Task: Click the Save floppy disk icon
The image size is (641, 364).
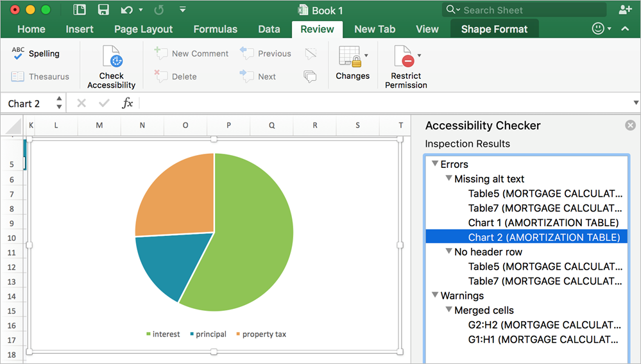Action: [103, 10]
